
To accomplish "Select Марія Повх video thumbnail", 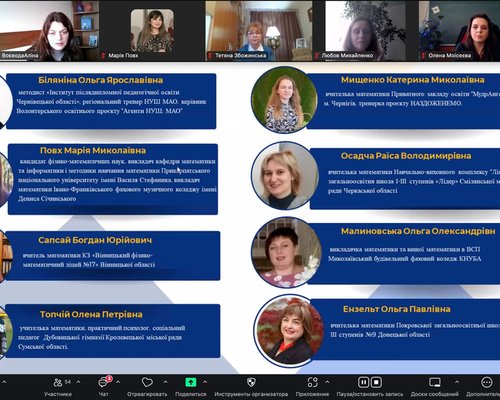I will click(x=152, y=31).
